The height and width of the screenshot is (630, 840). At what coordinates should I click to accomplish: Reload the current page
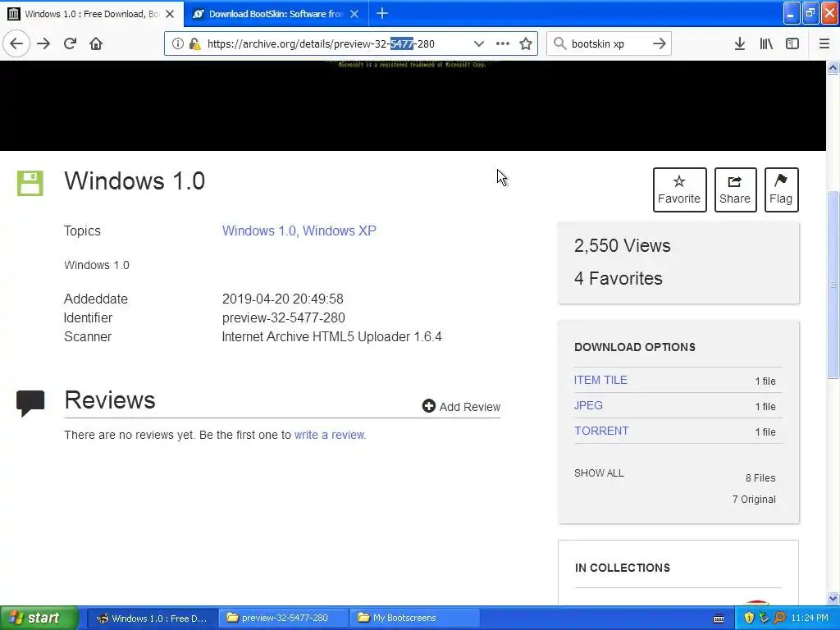point(70,43)
